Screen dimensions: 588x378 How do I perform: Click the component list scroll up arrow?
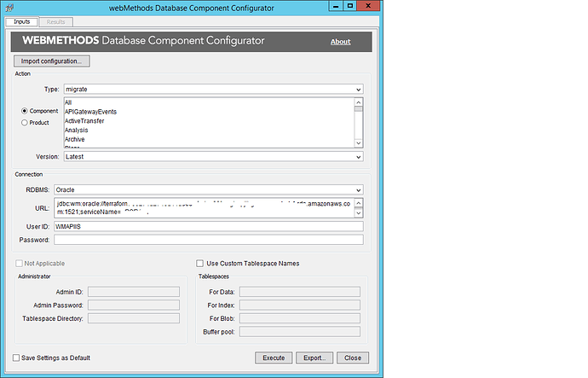359,102
